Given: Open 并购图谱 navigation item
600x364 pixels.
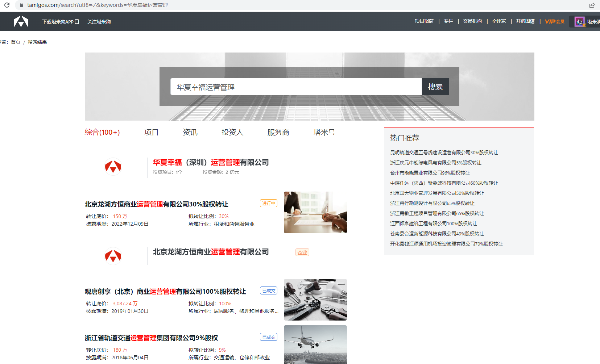Looking at the screenshot, I should tap(525, 21).
